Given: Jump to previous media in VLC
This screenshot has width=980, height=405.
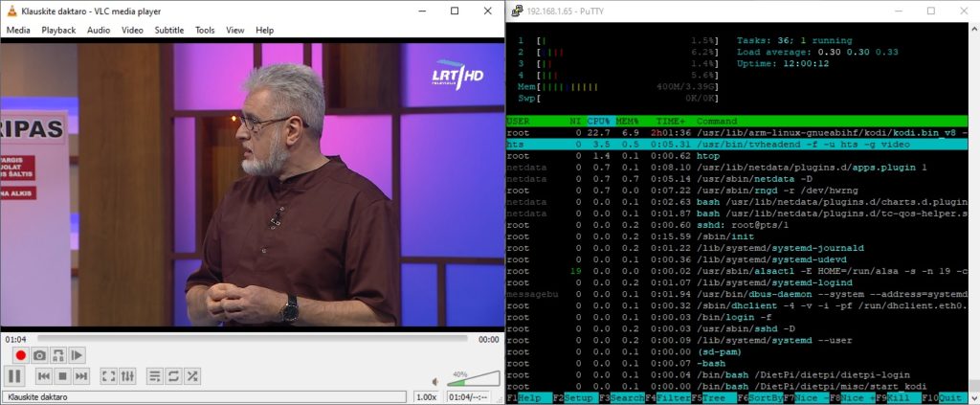Looking at the screenshot, I should (x=44, y=376).
